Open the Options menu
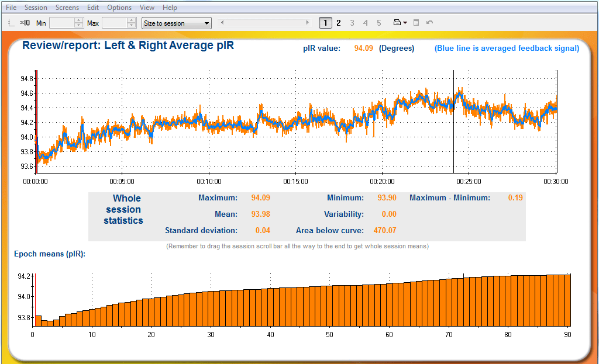The width and height of the screenshot is (599, 364). coord(119,8)
